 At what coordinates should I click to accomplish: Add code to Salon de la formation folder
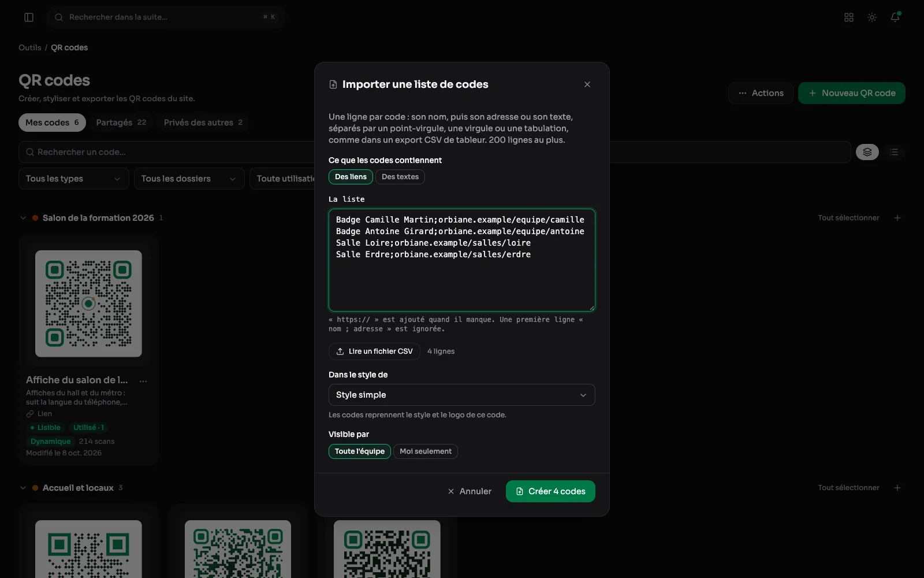click(x=897, y=218)
